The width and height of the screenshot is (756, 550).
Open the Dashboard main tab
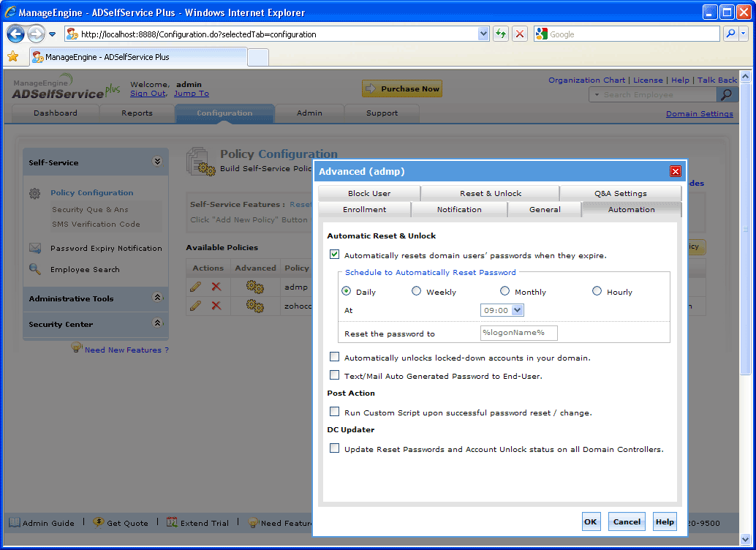coord(56,113)
